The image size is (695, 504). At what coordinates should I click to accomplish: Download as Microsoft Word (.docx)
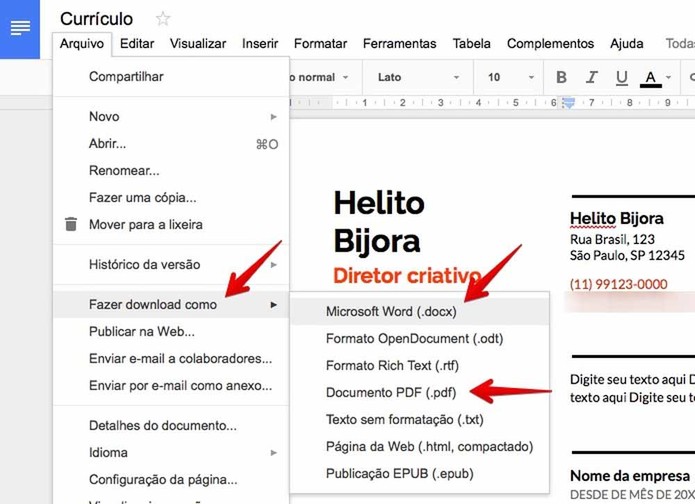419,312
